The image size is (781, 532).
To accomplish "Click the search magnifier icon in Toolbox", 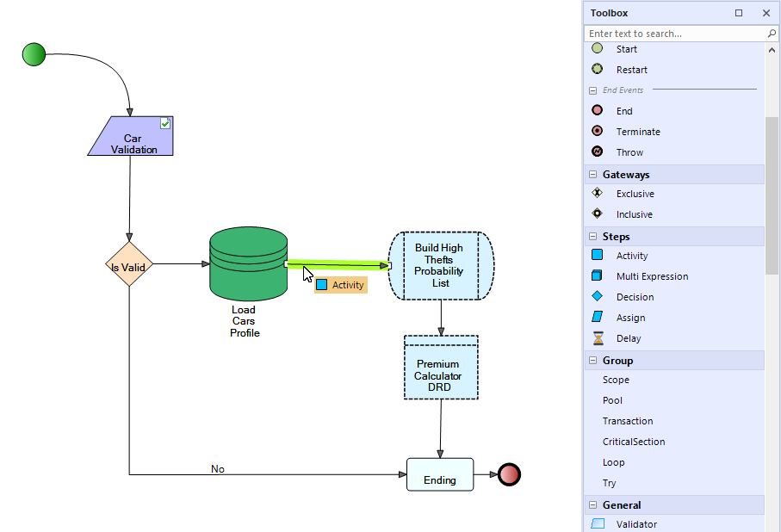I will point(772,34).
